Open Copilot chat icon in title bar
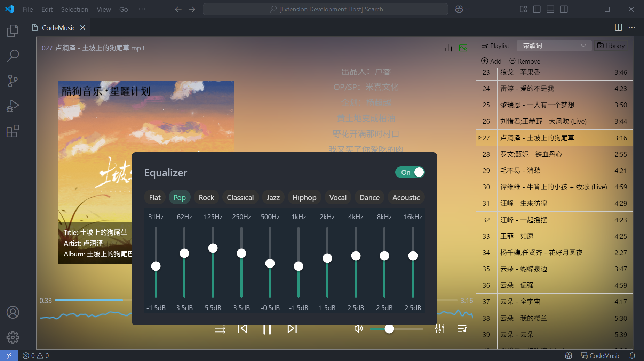 click(459, 9)
